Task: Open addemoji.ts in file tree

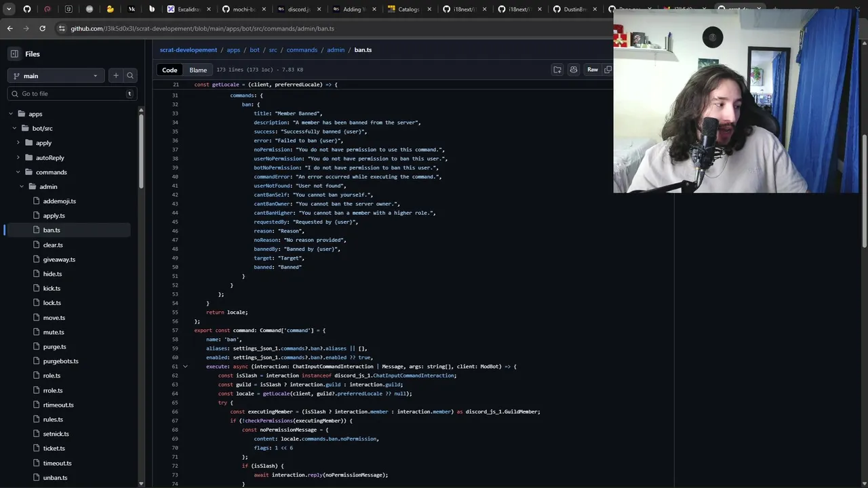Action: tap(60, 201)
